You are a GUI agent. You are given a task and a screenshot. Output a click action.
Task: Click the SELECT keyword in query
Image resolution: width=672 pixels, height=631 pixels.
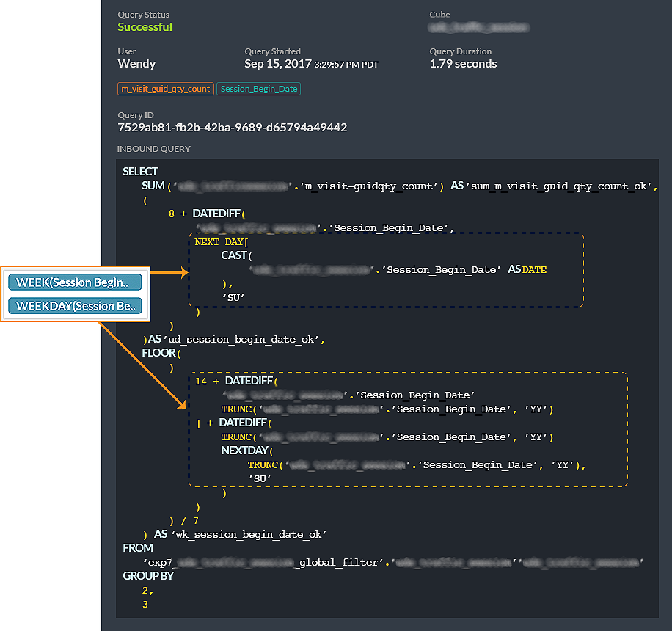140,172
